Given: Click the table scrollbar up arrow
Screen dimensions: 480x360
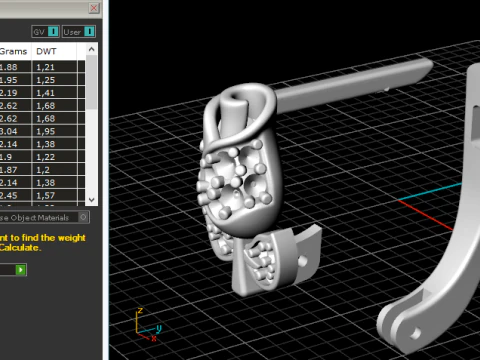Looking at the screenshot, I should (x=92, y=50).
